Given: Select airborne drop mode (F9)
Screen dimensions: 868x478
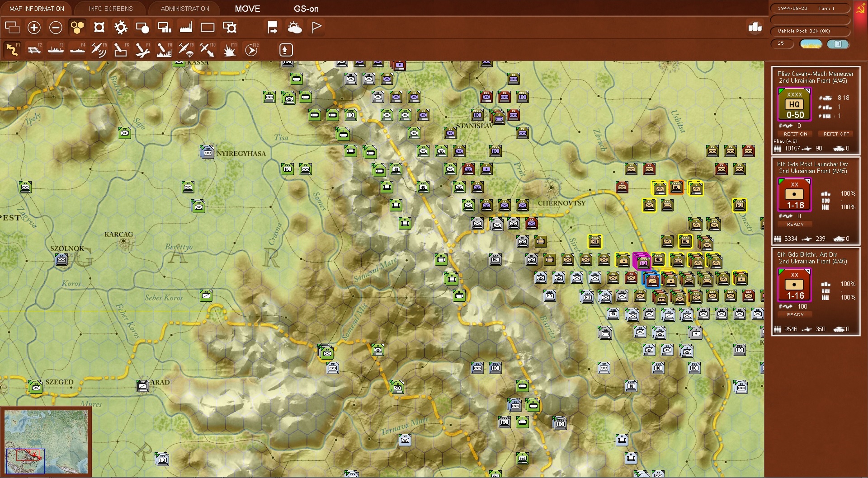Looking at the screenshot, I should (186, 49).
